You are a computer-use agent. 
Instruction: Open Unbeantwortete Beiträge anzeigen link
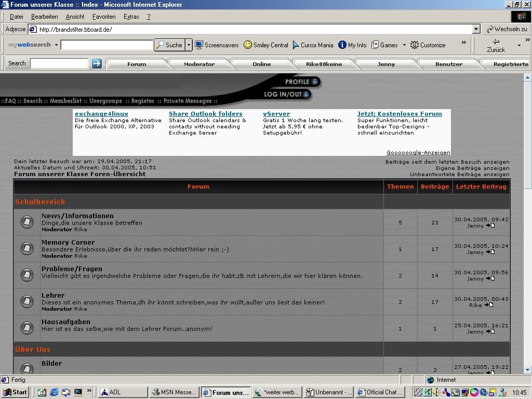(x=459, y=175)
